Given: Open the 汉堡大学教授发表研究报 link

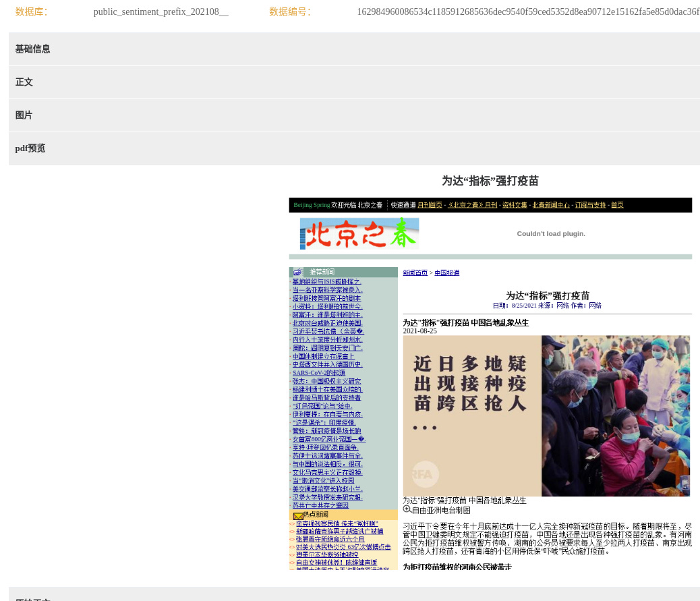Looking at the screenshot, I should [x=327, y=497].
